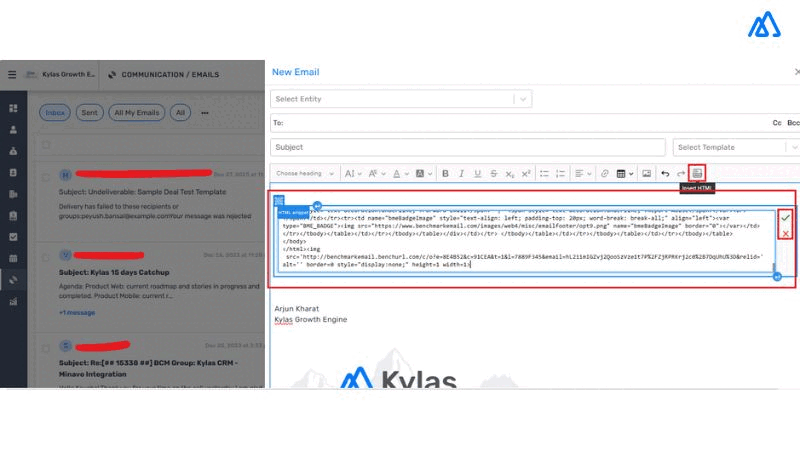Tick checkbox for Kylas 15 days Catchup email

46,257
